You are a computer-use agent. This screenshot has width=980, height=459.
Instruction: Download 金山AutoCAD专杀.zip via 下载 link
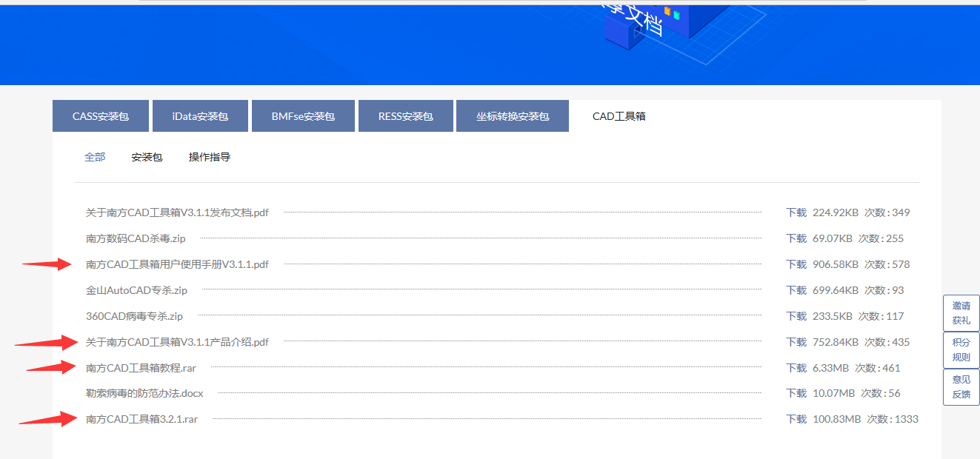pos(796,290)
